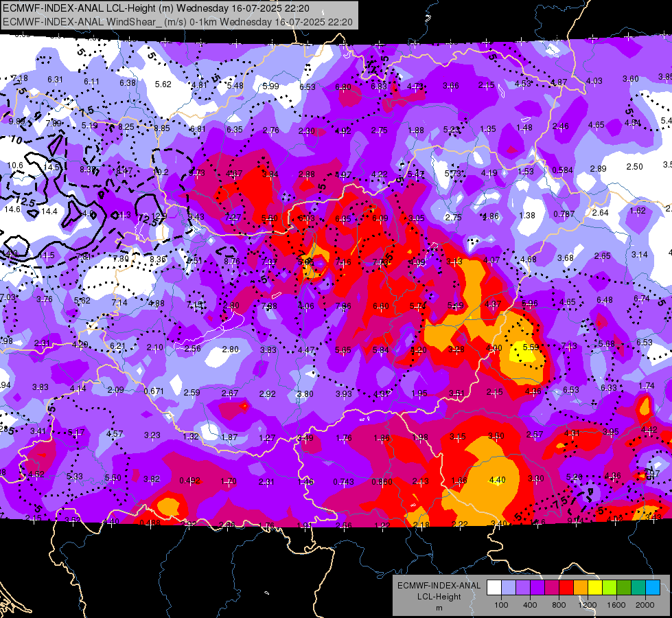Click the wind shear value "0.743"

[344, 482]
